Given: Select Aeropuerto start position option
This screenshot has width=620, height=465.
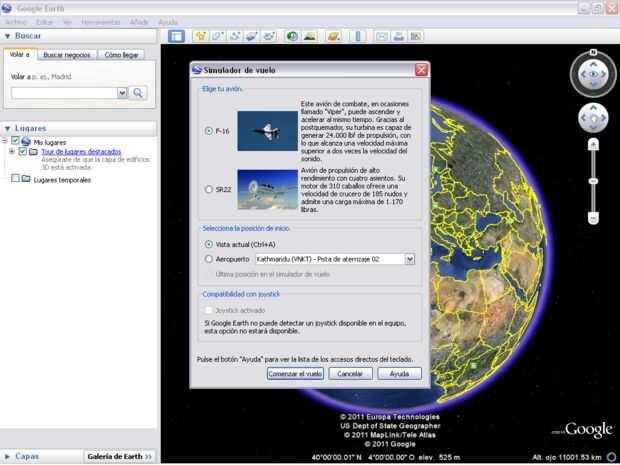Looking at the screenshot, I should [208, 259].
